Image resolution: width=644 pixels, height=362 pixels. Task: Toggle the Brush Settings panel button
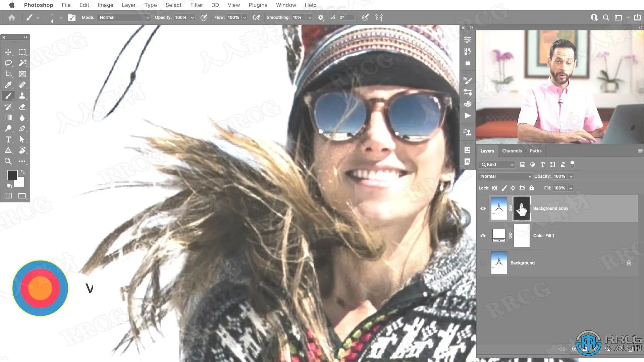(x=72, y=17)
